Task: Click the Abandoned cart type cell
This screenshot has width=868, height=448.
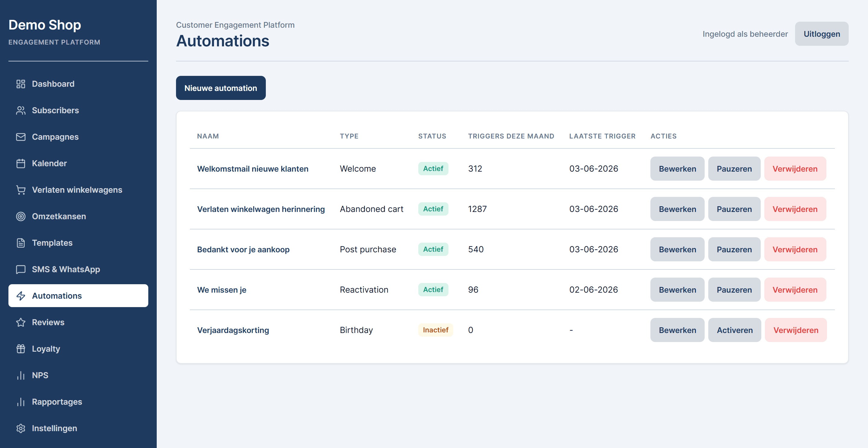Action: 371,209
